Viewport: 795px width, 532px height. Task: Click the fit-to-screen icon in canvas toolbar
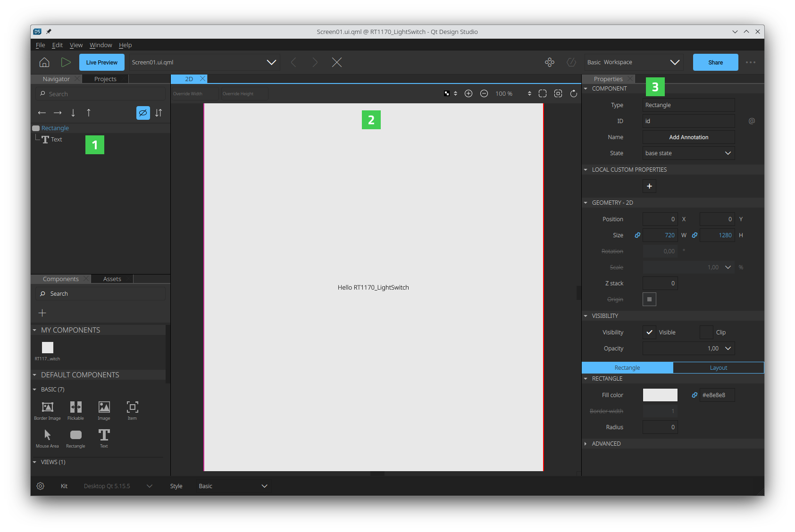pos(543,93)
